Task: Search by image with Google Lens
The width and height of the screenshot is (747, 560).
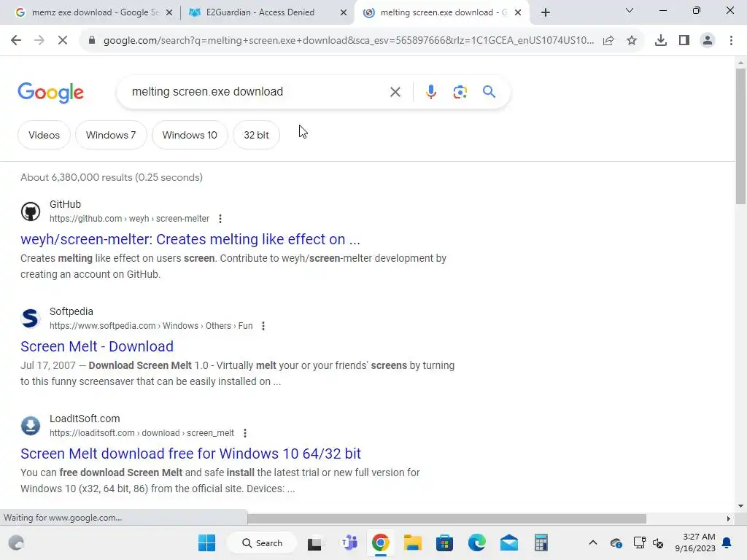Action: point(460,92)
